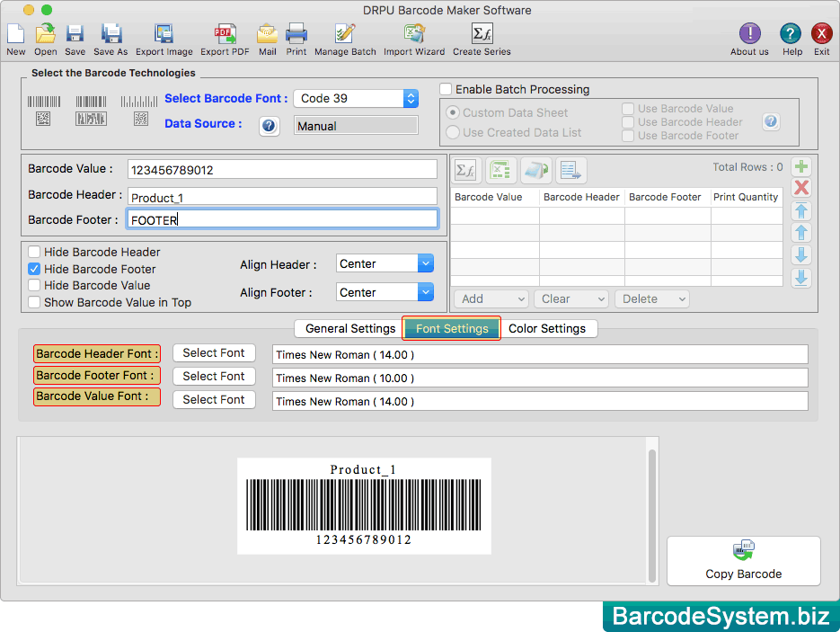
Task: Click the move row up arrow
Action: [x=801, y=233]
